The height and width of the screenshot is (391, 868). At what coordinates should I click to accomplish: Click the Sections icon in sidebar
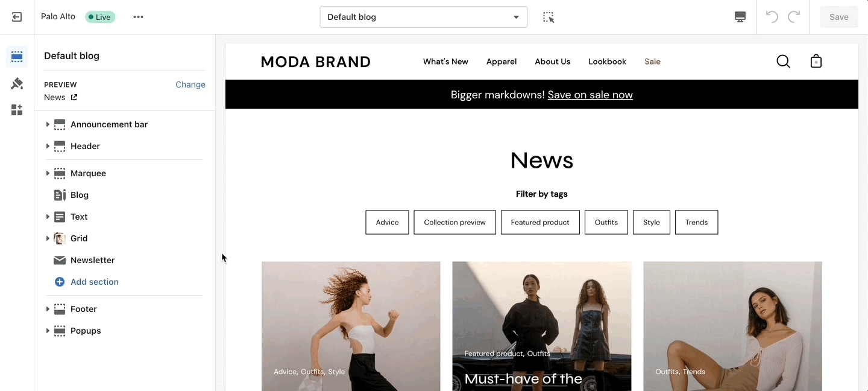(17, 57)
